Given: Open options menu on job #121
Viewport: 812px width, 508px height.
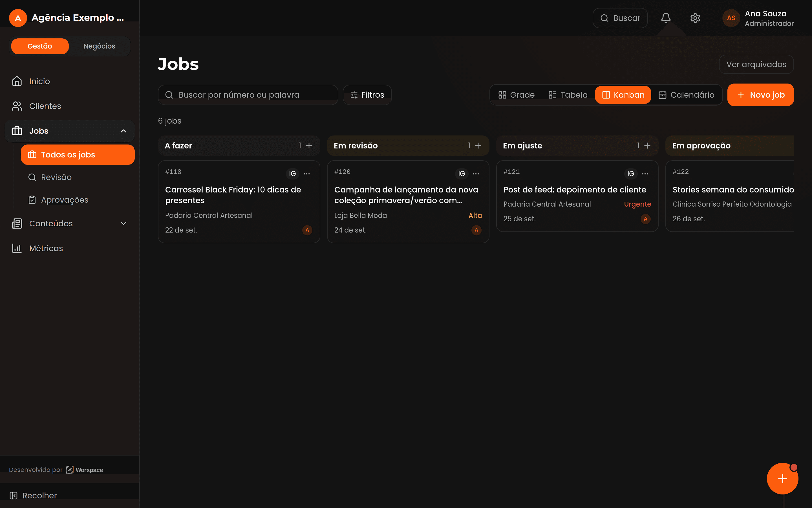Looking at the screenshot, I should pos(645,174).
